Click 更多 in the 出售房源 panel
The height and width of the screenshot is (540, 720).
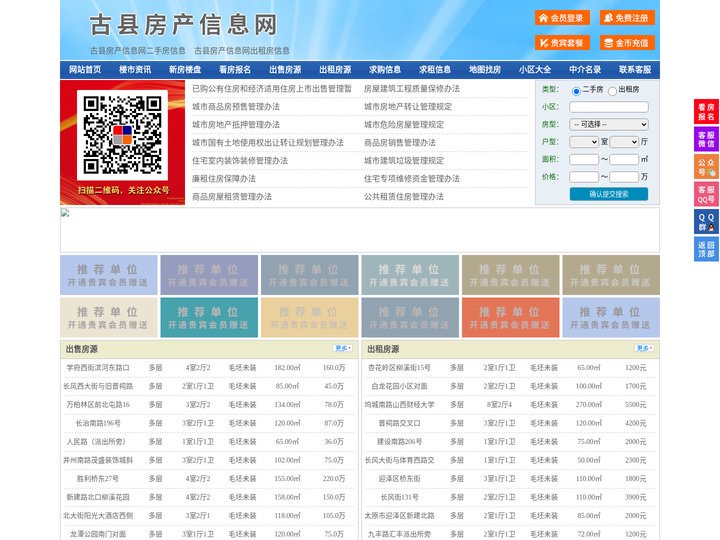coord(343,349)
